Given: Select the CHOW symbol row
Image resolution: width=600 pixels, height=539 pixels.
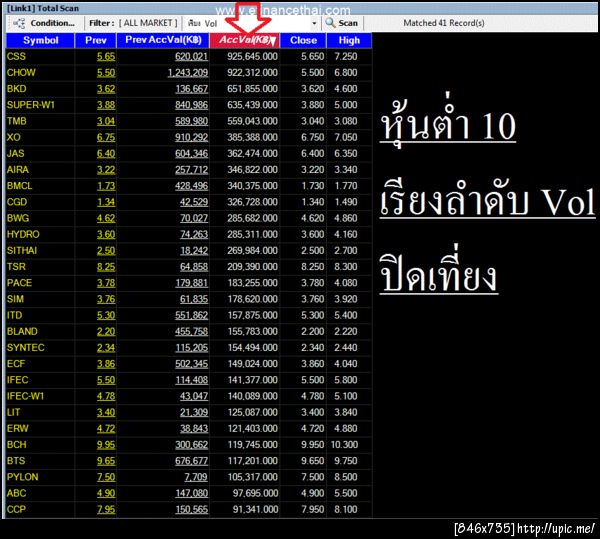Looking at the screenshot, I should (189, 73).
